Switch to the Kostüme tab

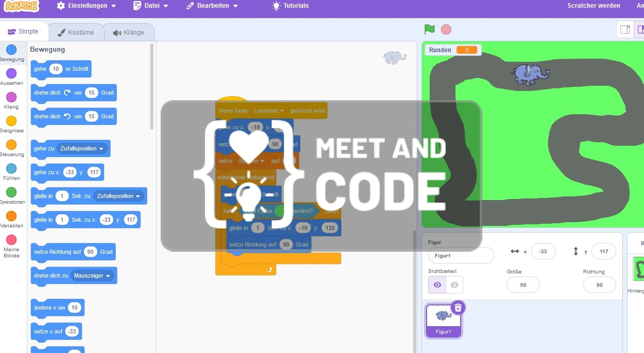75,32
